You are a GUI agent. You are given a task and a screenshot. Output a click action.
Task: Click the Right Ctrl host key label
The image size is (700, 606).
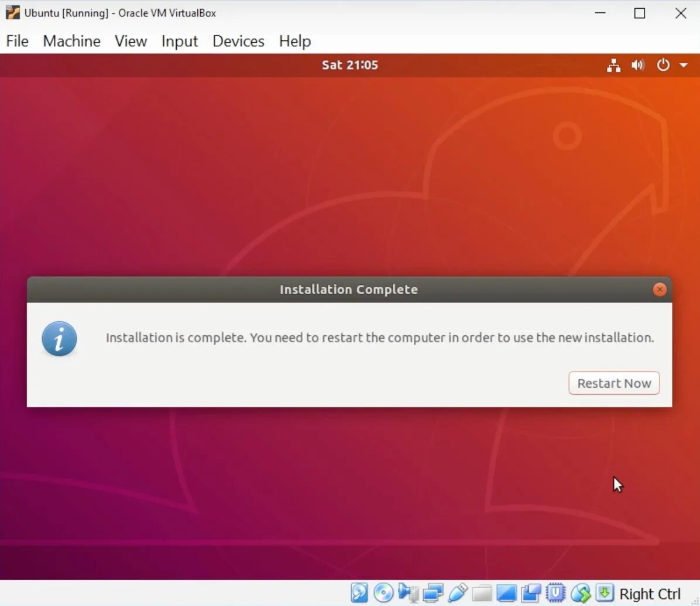[650, 594]
